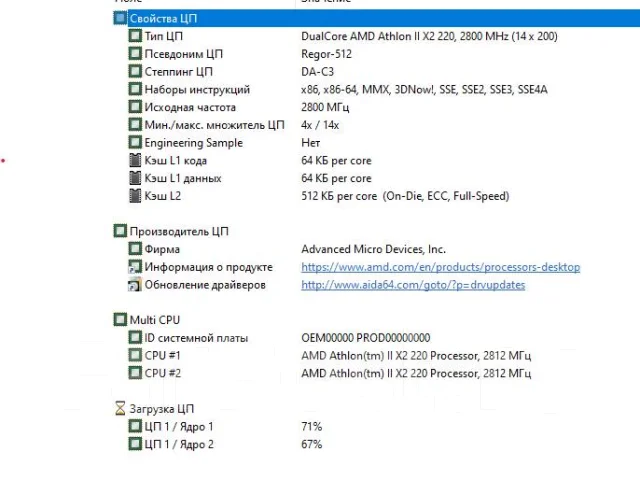Click the memory icon beside Кэш L1 кода

click(x=135, y=160)
